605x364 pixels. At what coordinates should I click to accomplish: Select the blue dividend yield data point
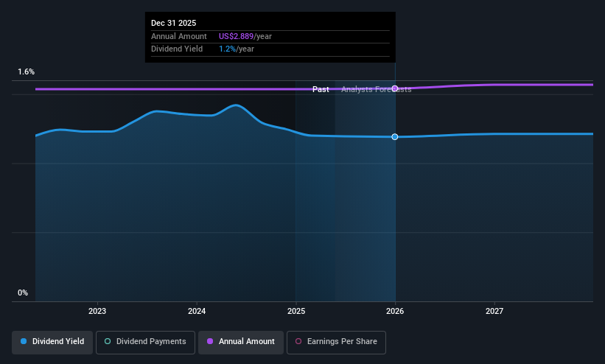click(x=395, y=136)
